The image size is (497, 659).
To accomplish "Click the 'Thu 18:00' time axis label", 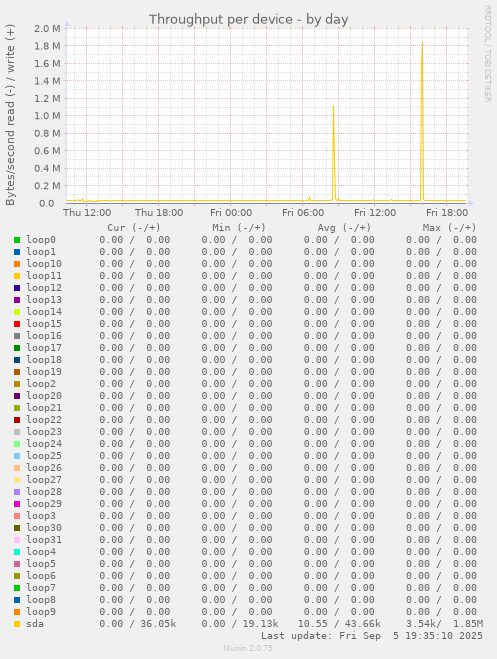I will [159, 213].
